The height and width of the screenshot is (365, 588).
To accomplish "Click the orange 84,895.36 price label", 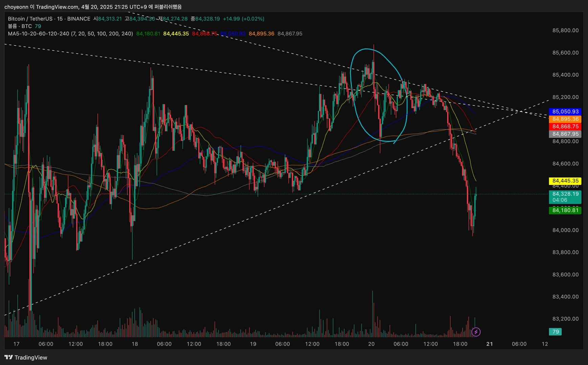I will [565, 119].
